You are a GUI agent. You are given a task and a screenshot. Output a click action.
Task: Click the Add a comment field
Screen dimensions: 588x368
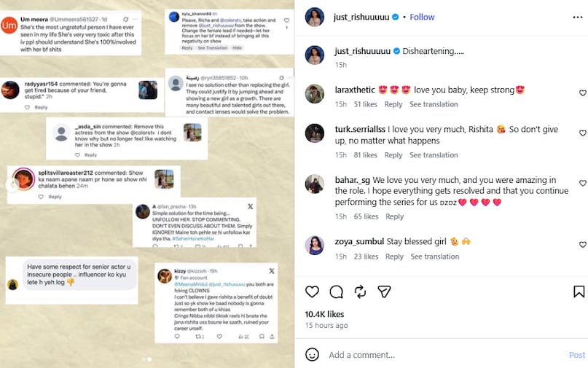pyautogui.click(x=437, y=355)
